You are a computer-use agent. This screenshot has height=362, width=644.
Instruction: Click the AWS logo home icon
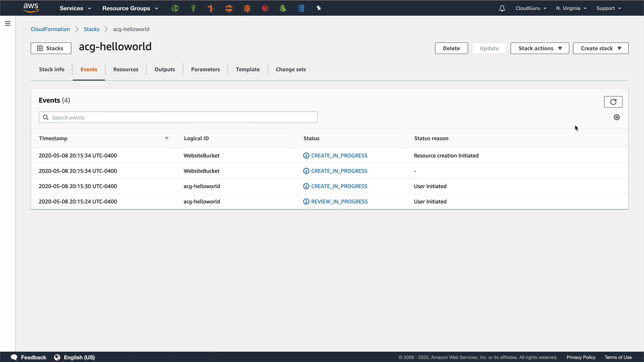point(31,8)
